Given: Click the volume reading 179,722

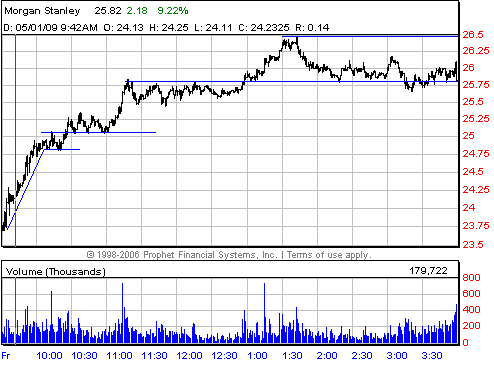Looking at the screenshot, I should pyautogui.click(x=428, y=271).
